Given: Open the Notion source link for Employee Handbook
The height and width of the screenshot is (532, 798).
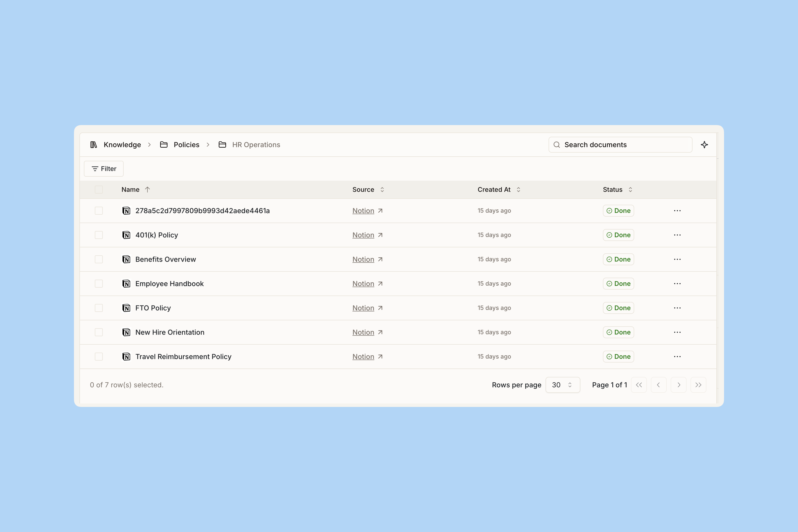Looking at the screenshot, I should pos(363,284).
